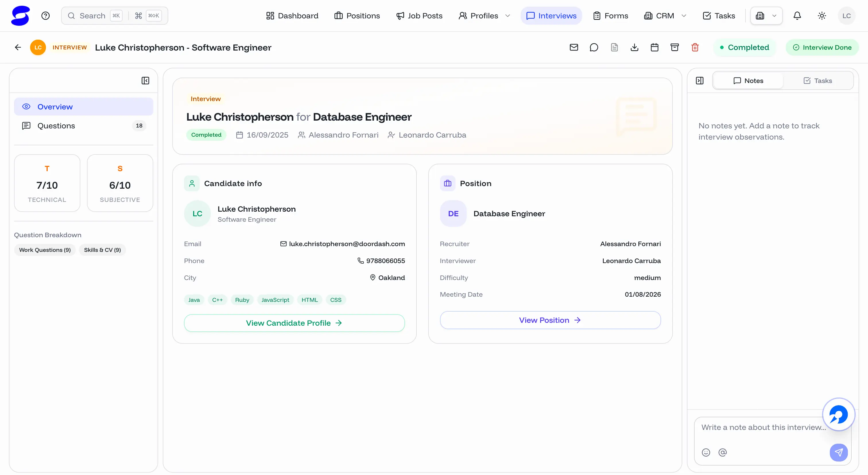Open the app logo home

pos(20,16)
